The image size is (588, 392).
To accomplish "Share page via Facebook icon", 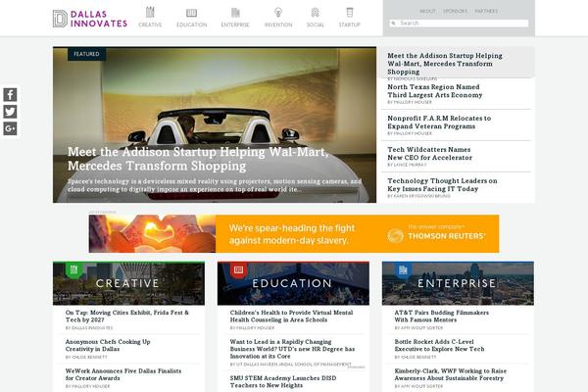I will 10,94.
